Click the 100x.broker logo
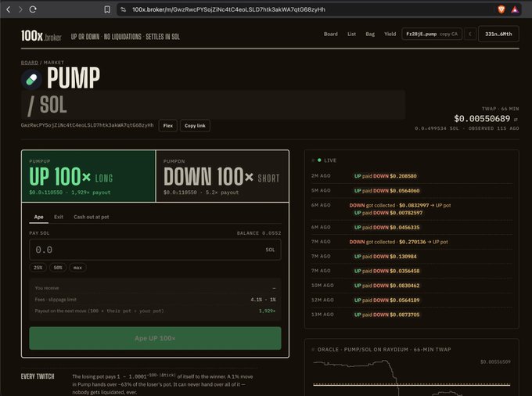 pos(41,36)
